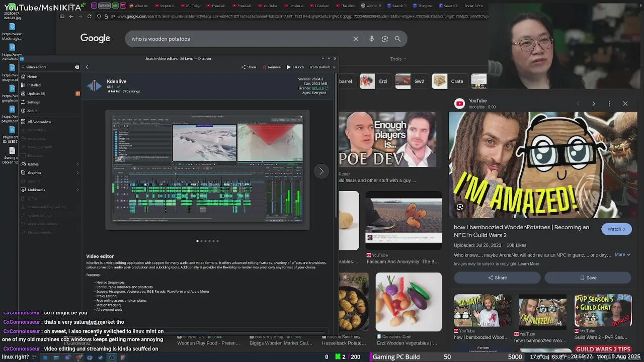Open the 'NO WAY!' related video thumbnail

click(483, 311)
